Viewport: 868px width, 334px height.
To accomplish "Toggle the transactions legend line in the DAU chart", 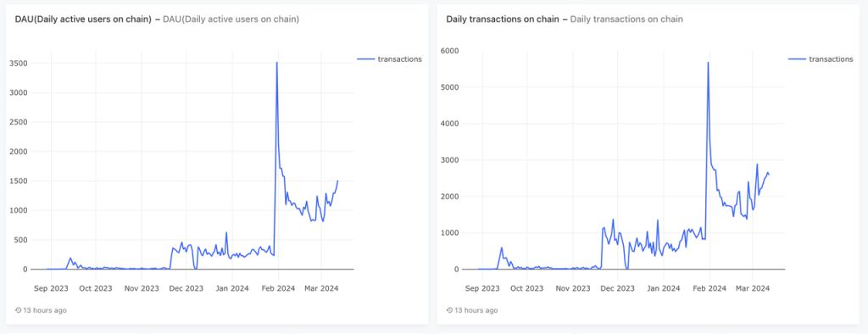I will click(365, 59).
